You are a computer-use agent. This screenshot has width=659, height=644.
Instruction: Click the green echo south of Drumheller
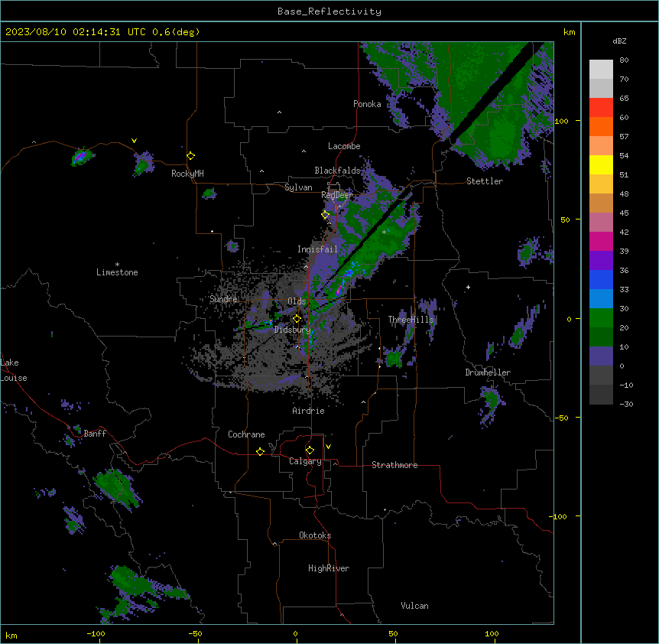(491, 403)
